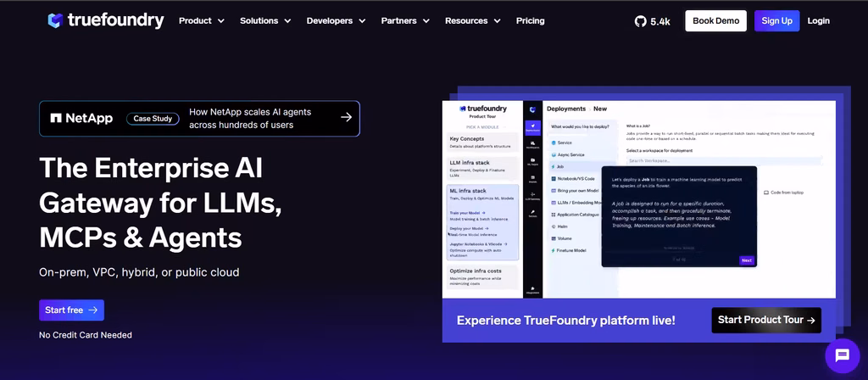868x380 pixels.
Task: Click the Async Service icon in the deploy list
Action: (x=553, y=154)
